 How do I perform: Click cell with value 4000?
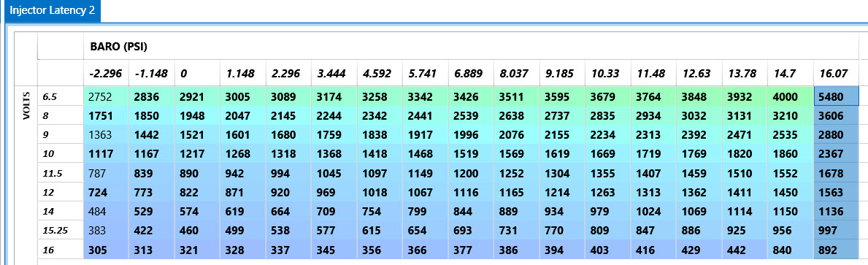[x=791, y=97]
